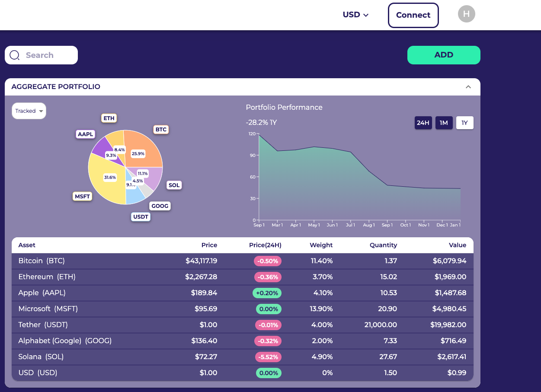Click the Bitcoin value $6,079.94

(x=450, y=261)
